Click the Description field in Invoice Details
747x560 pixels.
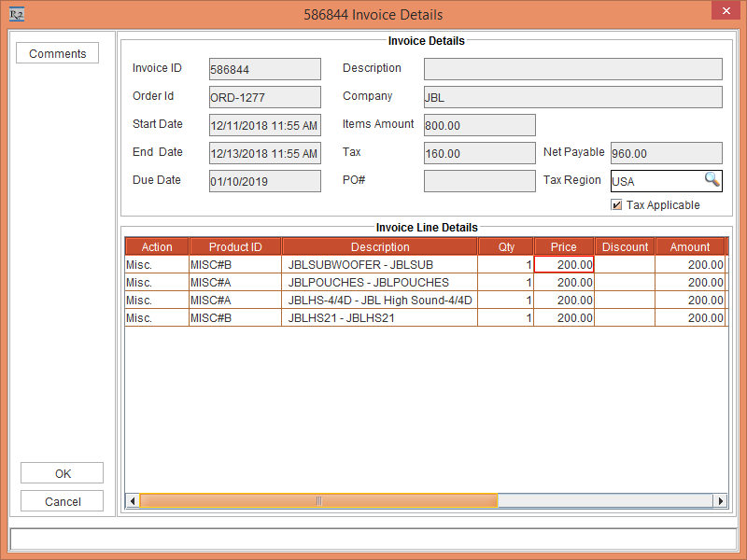pyautogui.click(x=572, y=69)
